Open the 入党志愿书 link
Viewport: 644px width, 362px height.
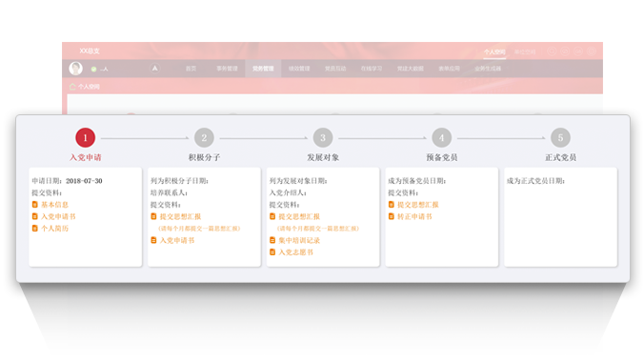pyautogui.click(x=295, y=252)
